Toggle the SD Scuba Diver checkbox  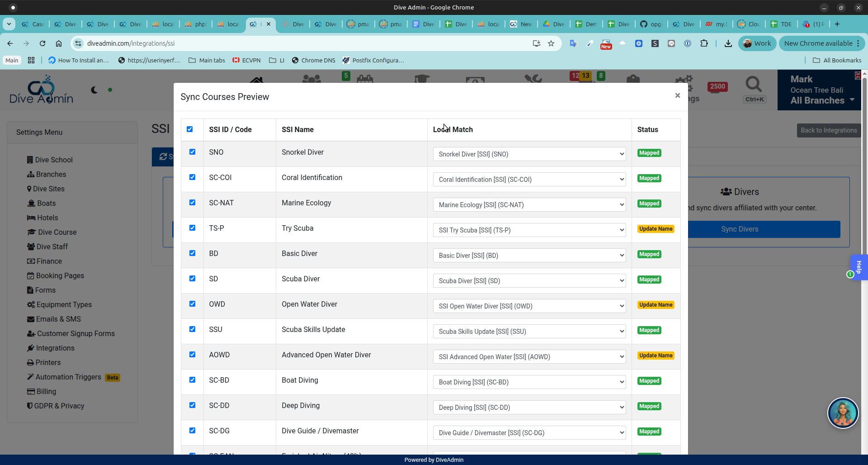click(193, 279)
